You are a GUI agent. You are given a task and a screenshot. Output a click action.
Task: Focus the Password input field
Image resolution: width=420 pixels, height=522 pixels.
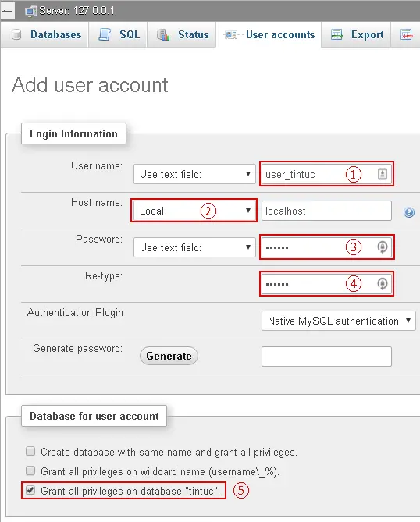click(x=326, y=247)
